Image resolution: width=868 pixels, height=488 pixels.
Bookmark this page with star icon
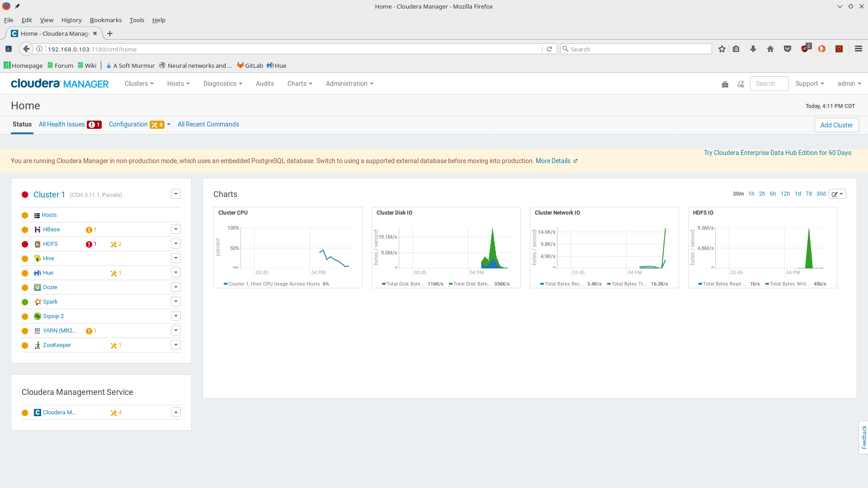[722, 49]
